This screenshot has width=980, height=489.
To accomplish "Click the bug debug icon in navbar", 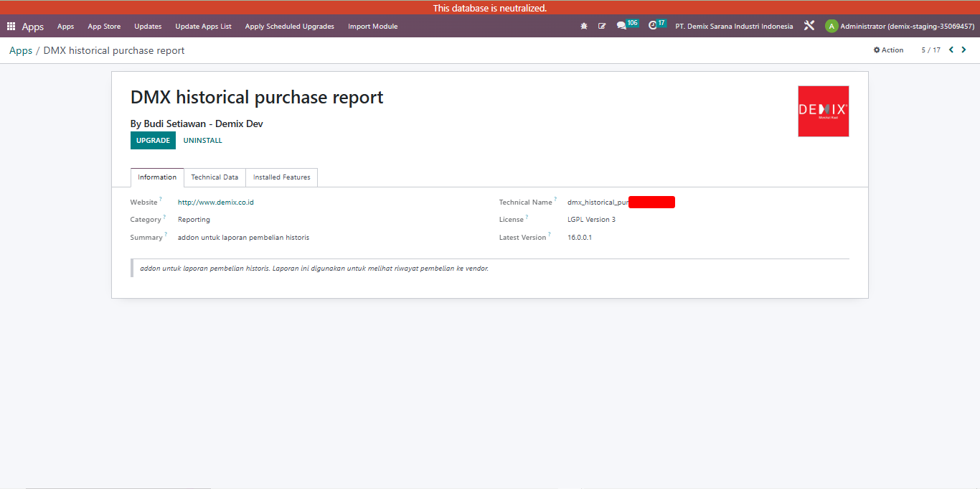I will [584, 27].
